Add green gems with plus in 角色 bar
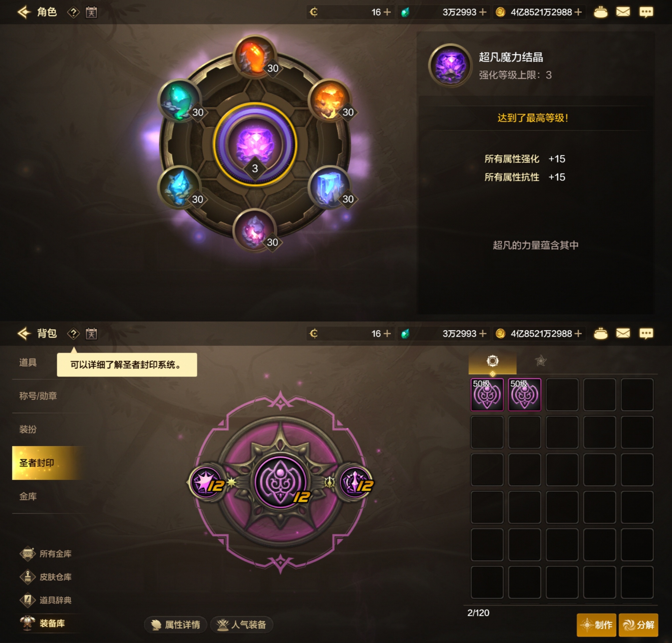 pos(483,12)
